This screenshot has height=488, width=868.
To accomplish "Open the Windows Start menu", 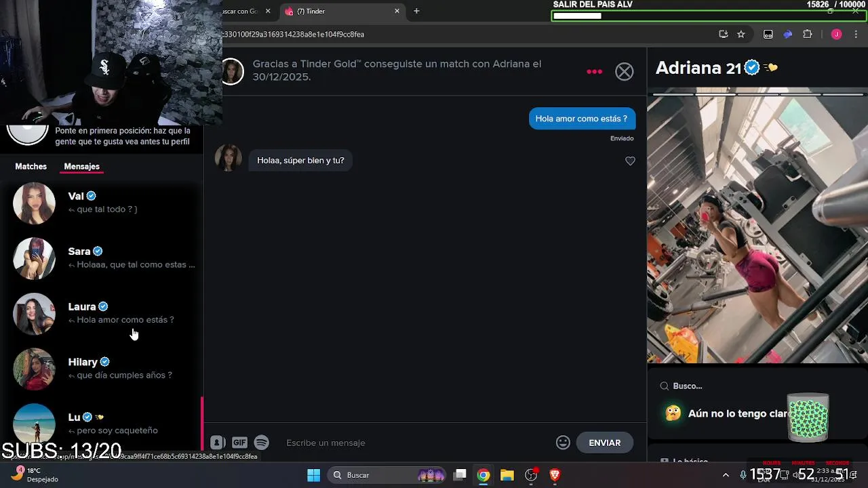I will (x=313, y=475).
